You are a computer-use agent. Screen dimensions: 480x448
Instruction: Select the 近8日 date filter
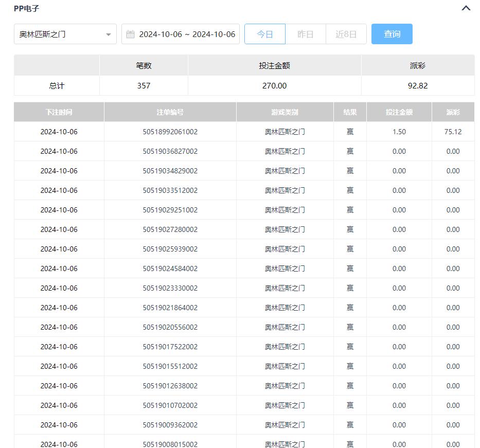[346, 34]
